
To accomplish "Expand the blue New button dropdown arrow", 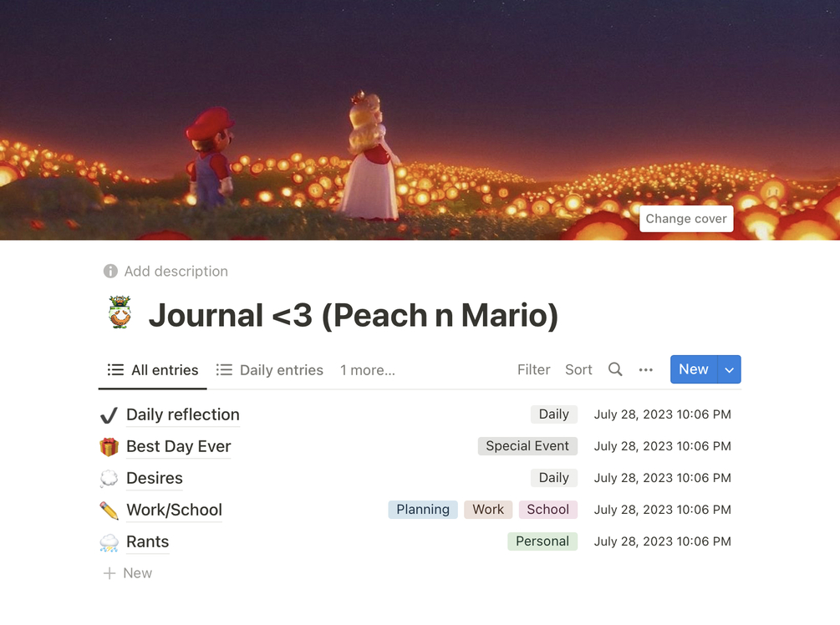I will (x=729, y=369).
